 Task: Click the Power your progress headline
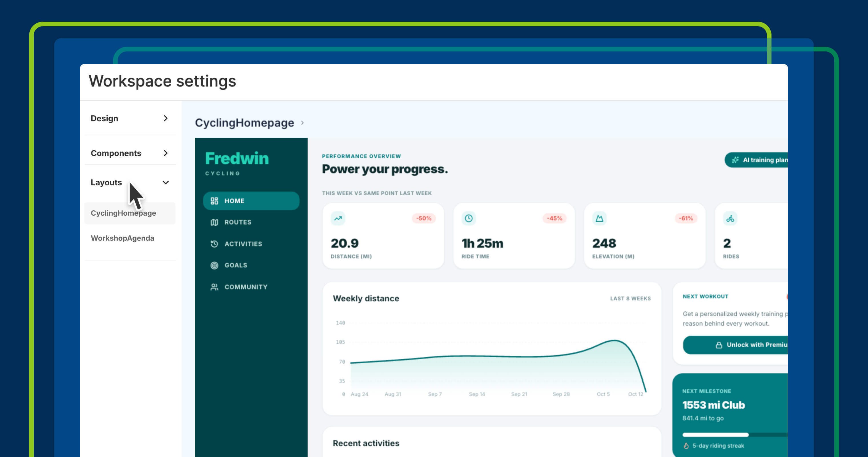click(385, 169)
